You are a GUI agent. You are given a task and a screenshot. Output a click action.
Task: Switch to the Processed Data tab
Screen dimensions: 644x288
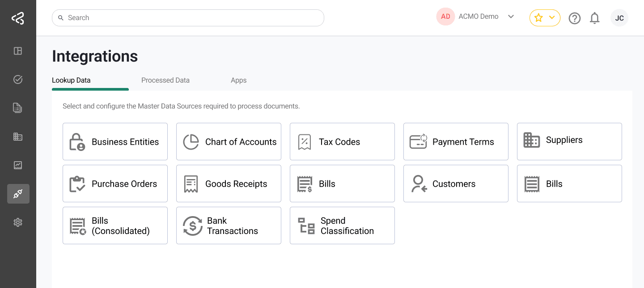[x=165, y=80]
